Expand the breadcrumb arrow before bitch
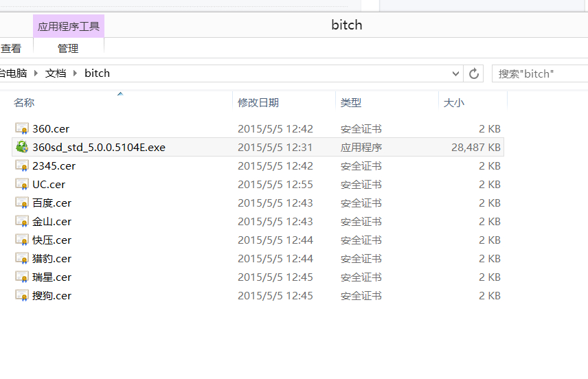Image resolution: width=588 pixels, height=379 pixels. tap(75, 73)
